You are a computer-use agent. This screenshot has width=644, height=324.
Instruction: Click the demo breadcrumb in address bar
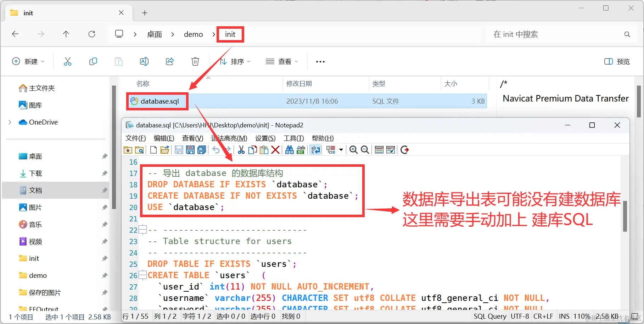click(x=194, y=34)
